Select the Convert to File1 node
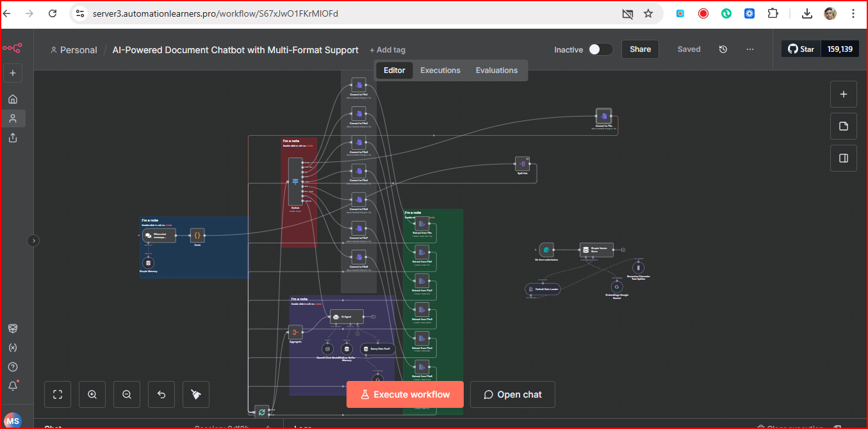This screenshot has height=429, width=868. [359, 85]
